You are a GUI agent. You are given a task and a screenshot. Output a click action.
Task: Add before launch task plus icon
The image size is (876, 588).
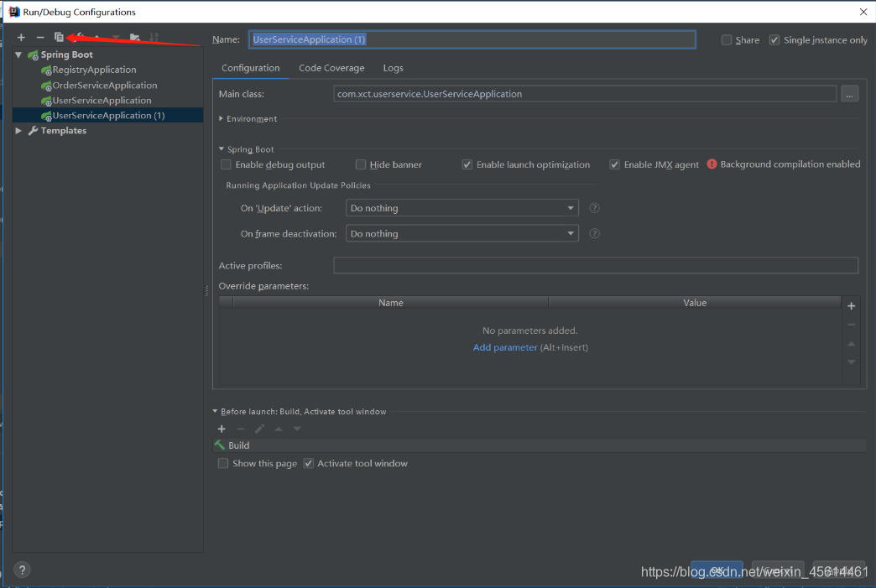point(222,429)
